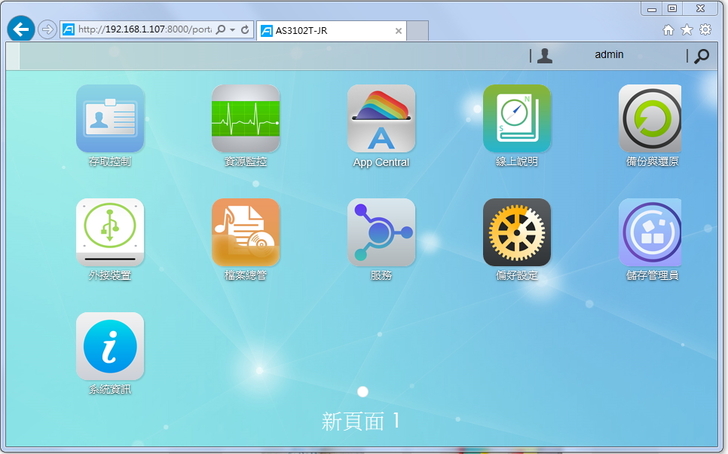728x454 pixels.
Task: Click the ADM search magnifier icon
Action: [701, 56]
